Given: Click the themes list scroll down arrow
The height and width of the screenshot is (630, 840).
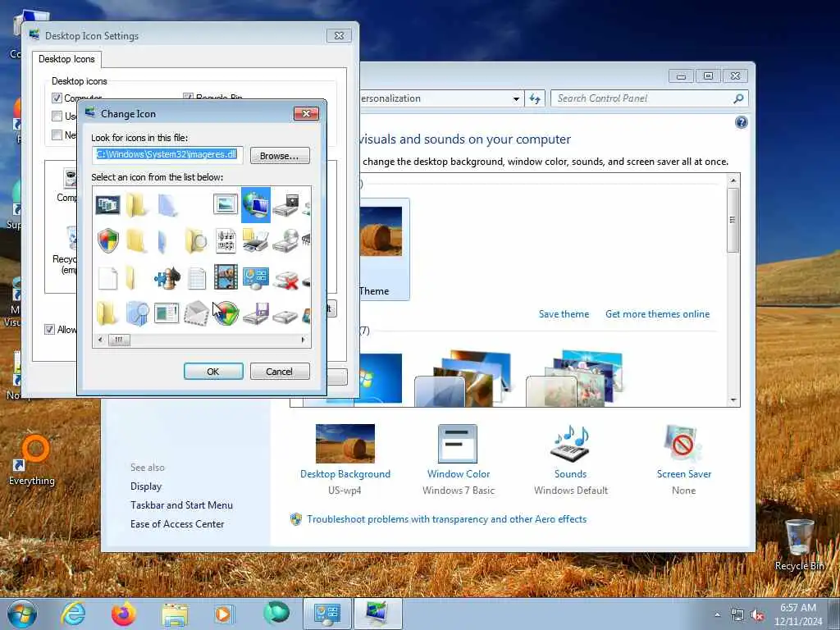Looking at the screenshot, I should [x=733, y=400].
